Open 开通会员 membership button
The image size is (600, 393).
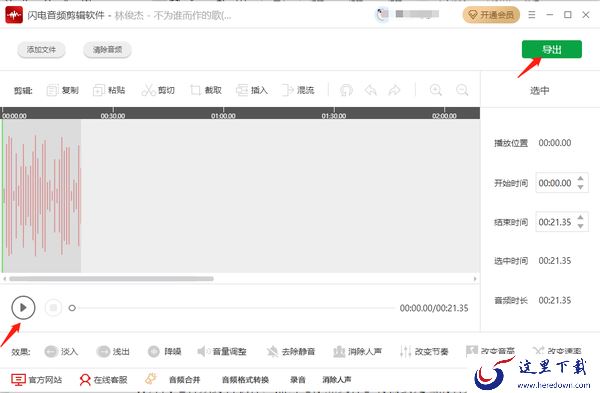click(x=491, y=15)
